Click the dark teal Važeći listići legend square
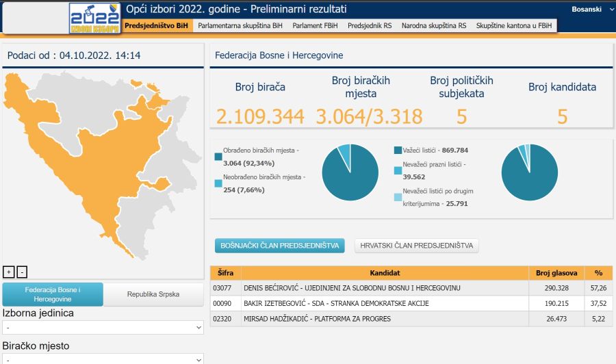The width and height of the screenshot is (616, 364). click(398, 150)
